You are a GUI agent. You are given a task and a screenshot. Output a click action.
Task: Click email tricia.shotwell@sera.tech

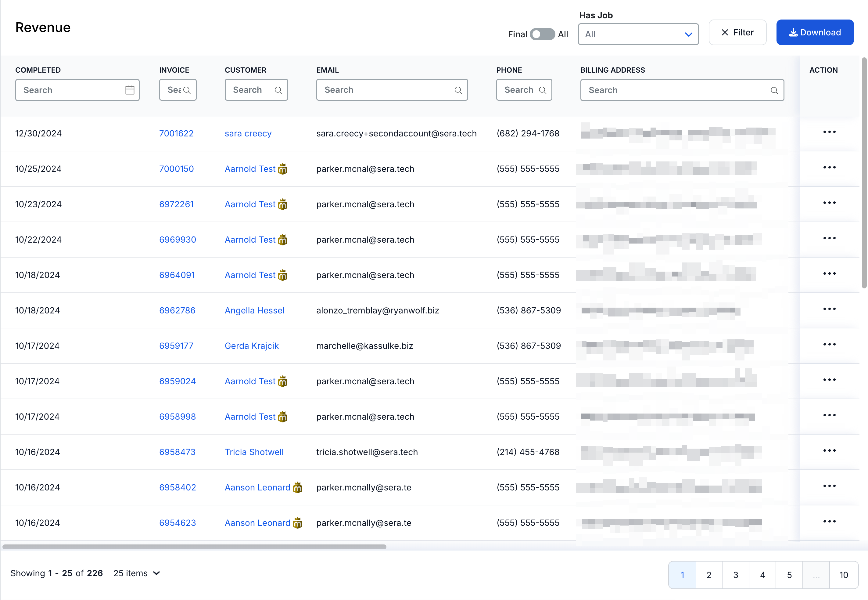(367, 452)
